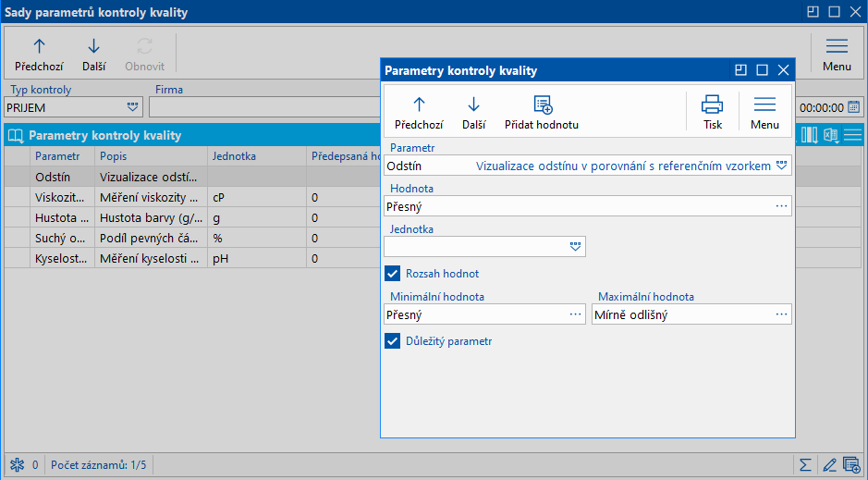Viewport: 868px width, 480px height.
Task: Export to Excel icon in grid header
Action: (830, 135)
